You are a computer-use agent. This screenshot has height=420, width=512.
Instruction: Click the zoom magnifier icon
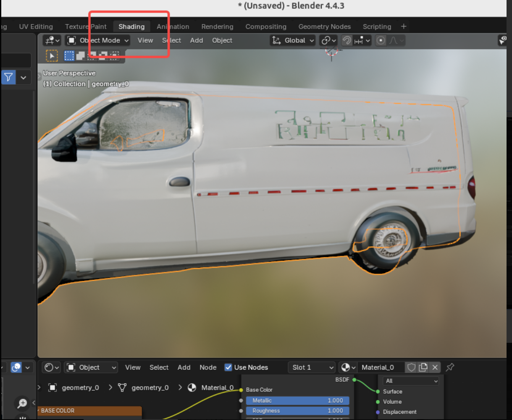pos(22,404)
